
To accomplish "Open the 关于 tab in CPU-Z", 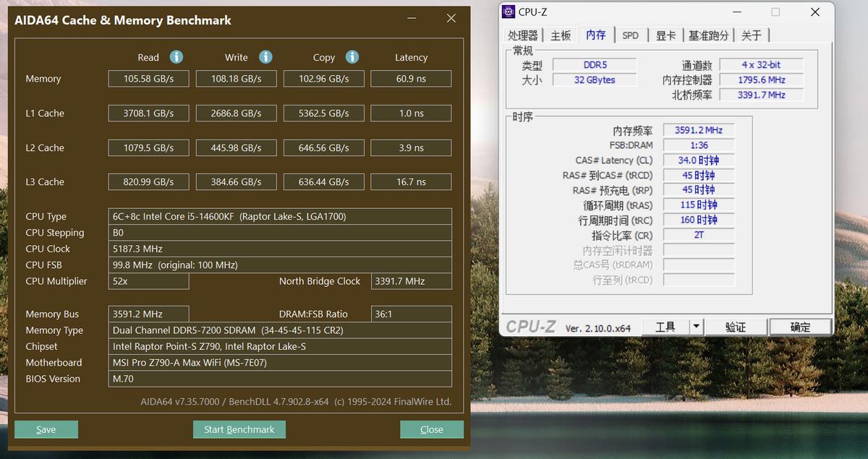I will 752,35.
